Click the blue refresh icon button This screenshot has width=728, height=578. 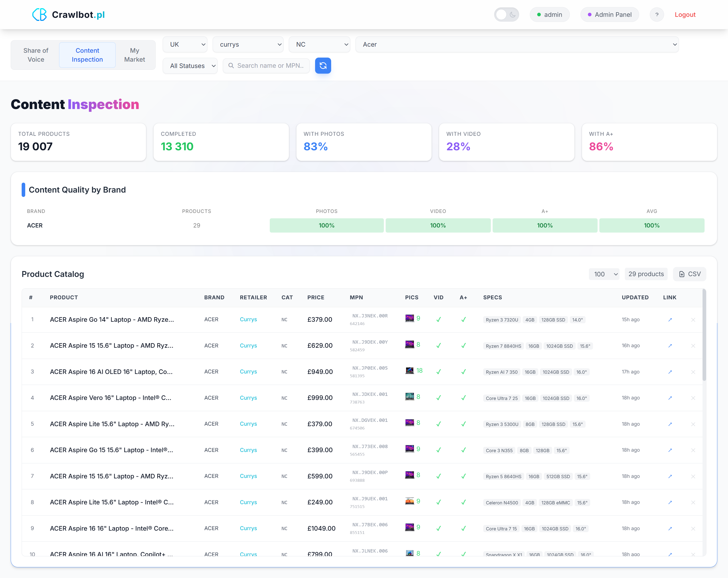pos(323,65)
